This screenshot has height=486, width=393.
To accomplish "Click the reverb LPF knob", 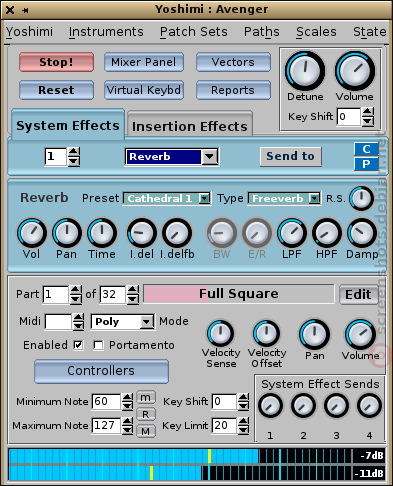I will [x=292, y=233].
